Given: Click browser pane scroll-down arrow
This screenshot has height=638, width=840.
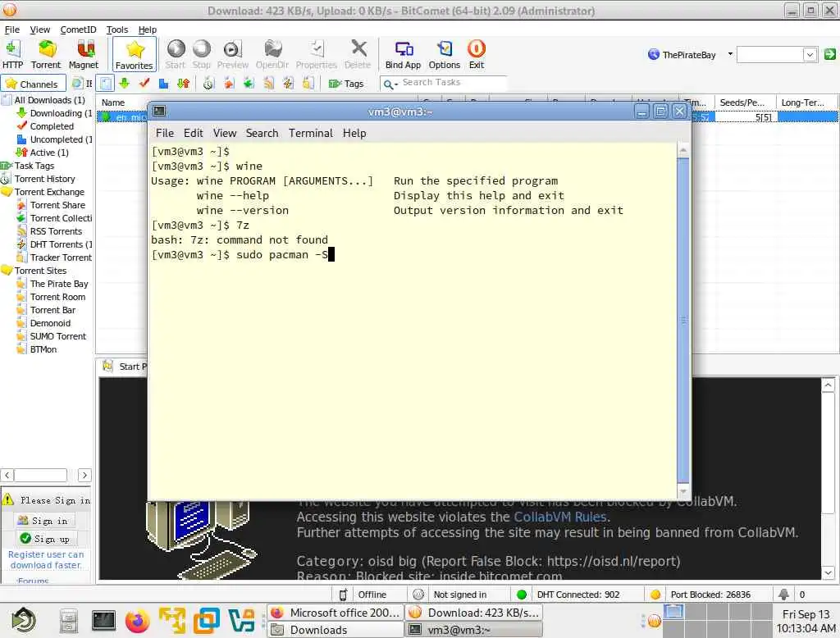Looking at the screenshot, I should click(x=829, y=573).
